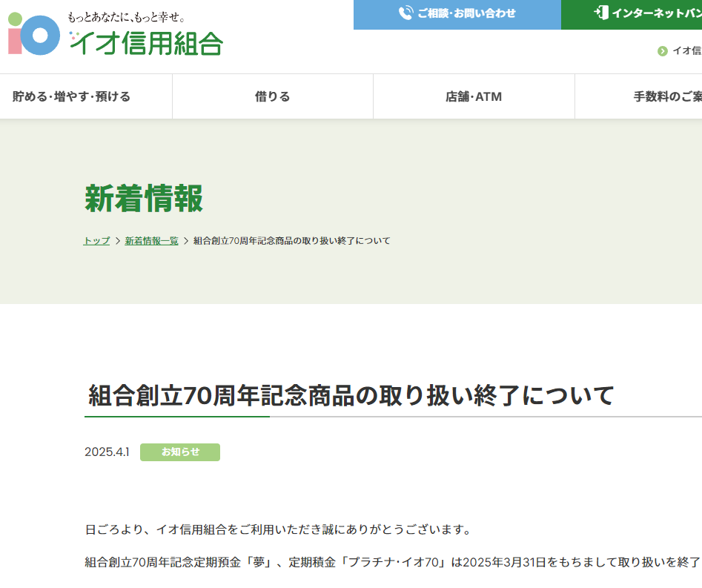Viewport: 702px width, 588px height.
Task: Click the green arrow icon beside イオ信
Action: click(663, 51)
